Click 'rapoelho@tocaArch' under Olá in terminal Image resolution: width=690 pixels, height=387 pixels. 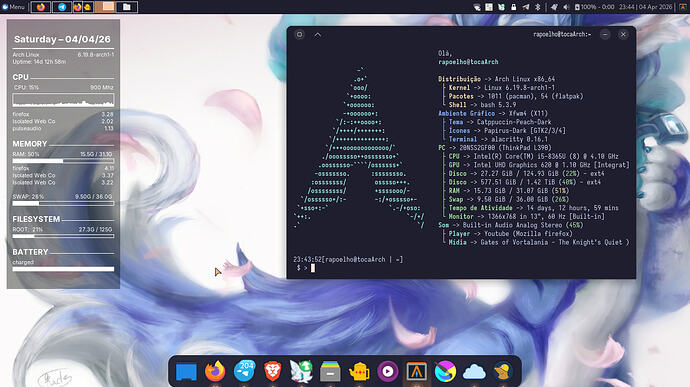coord(468,62)
